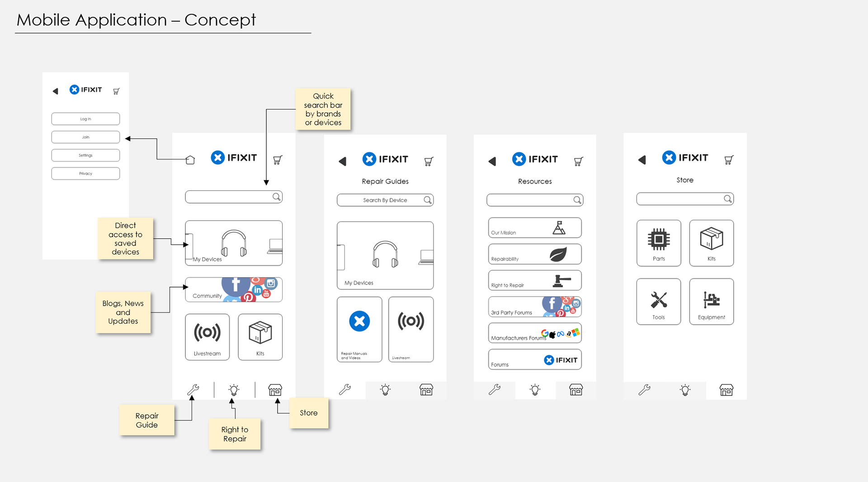Viewport: 868px width, 482px height.
Task: Select lightbulb tab on Store screen
Action: (685, 390)
